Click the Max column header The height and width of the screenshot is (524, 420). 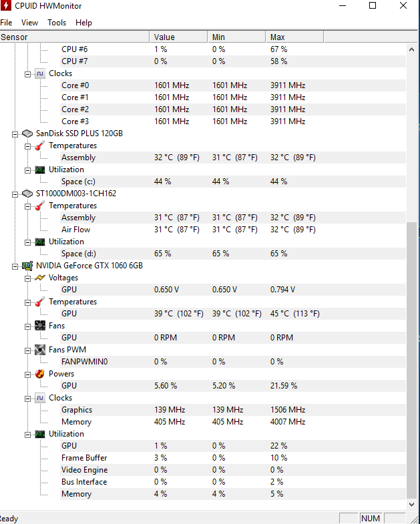[277, 37]
